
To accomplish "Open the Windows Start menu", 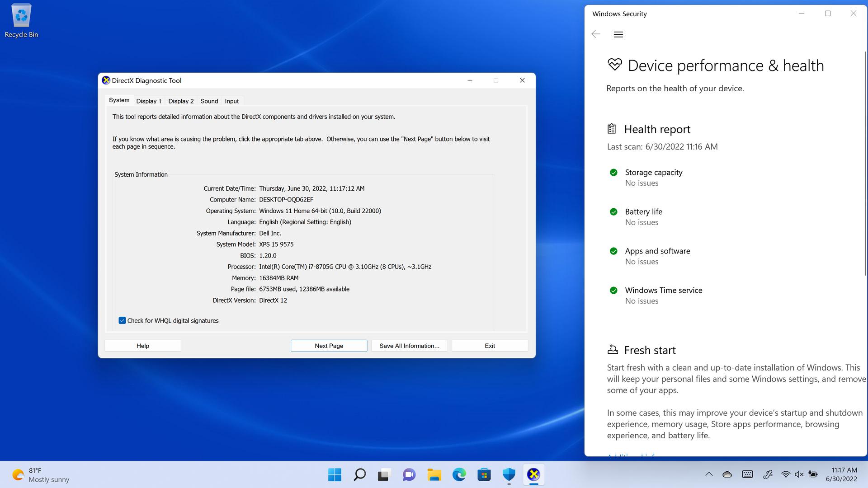I will point(335,474).
